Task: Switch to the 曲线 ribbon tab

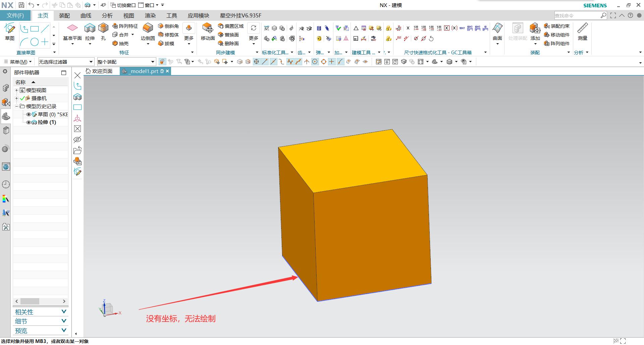Action: (86, 16)
